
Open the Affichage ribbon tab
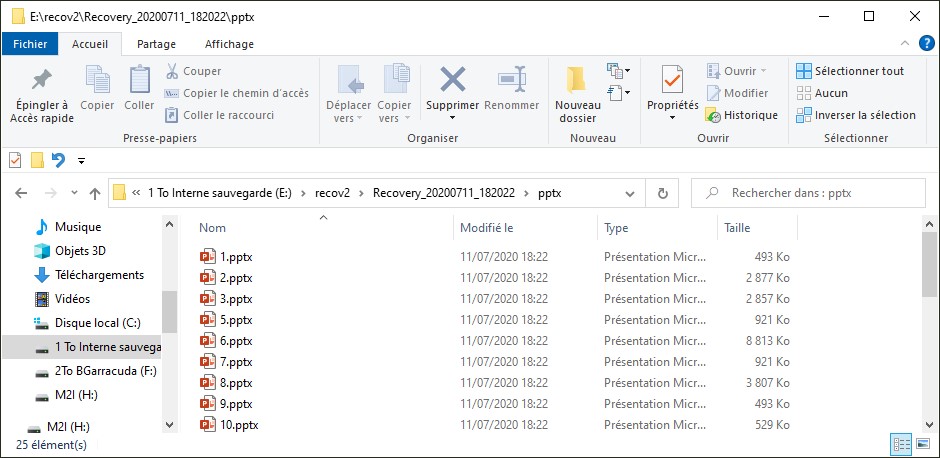[229, 44]
